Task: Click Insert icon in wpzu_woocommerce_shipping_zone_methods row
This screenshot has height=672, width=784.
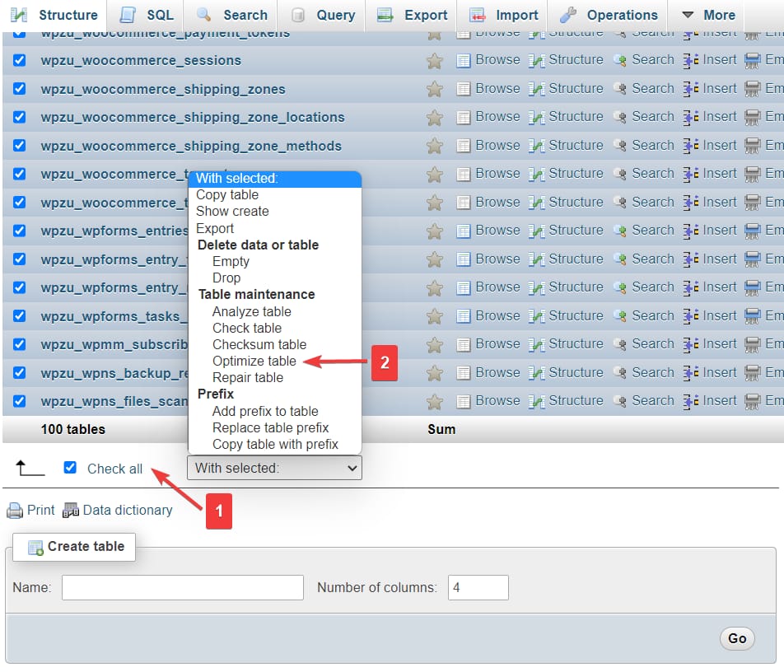Action: pos(690,146)
